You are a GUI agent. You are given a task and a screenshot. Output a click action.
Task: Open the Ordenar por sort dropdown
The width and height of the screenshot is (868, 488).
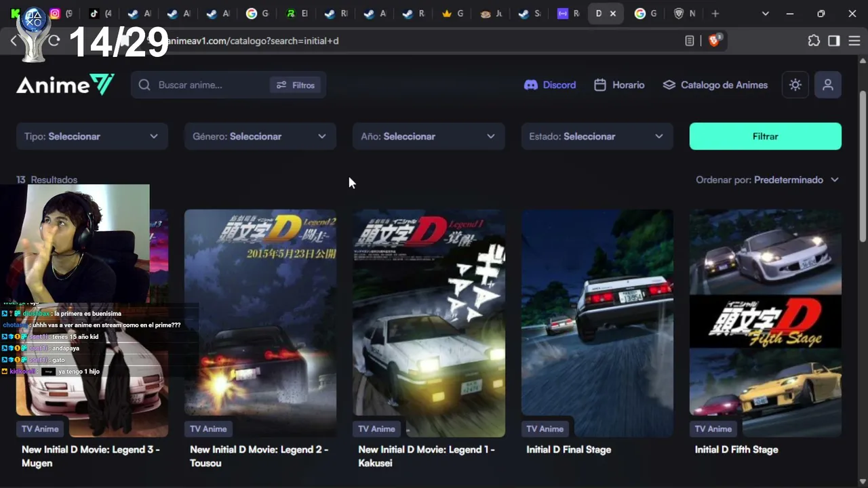click(x=768, y=180)
